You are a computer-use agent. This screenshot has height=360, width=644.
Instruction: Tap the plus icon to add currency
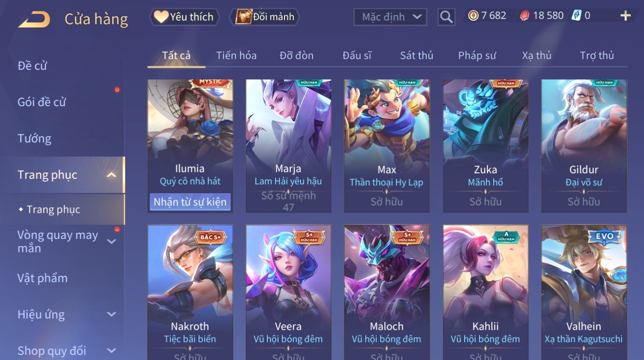(625, 16)
